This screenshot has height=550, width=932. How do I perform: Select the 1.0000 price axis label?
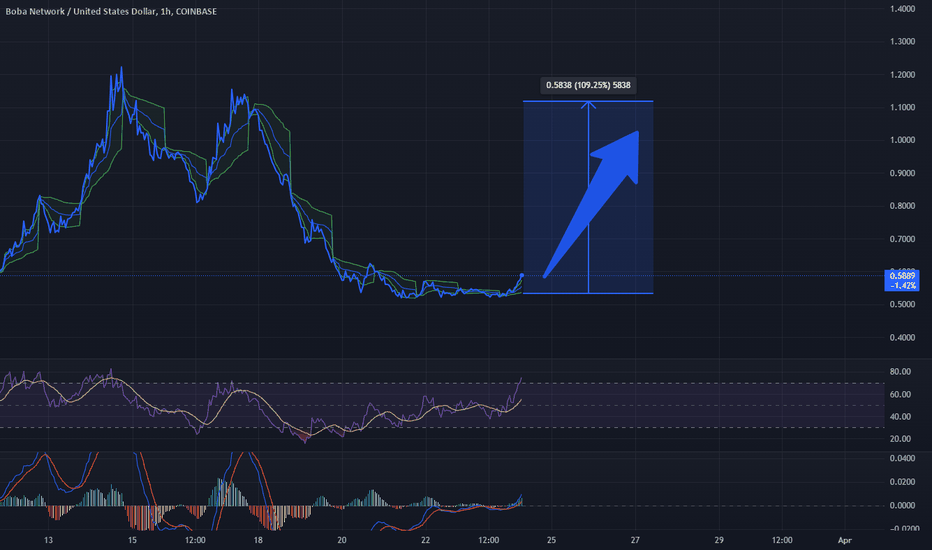tap(902, 140)
